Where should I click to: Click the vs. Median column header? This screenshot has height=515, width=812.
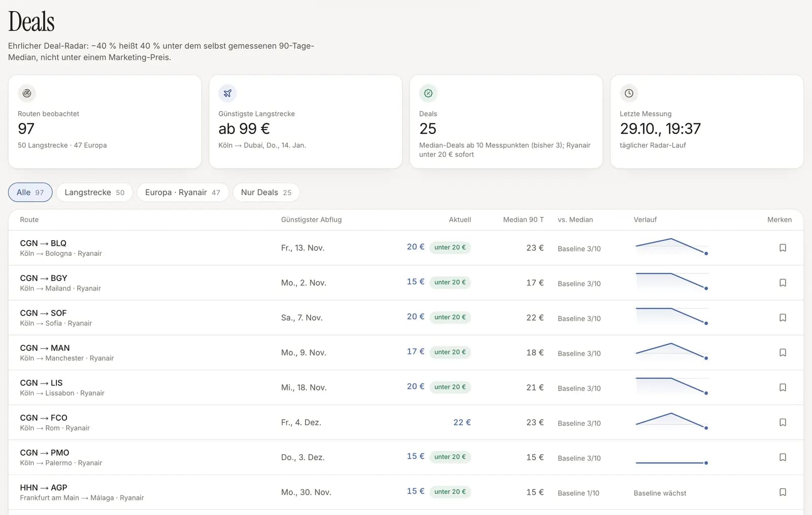(575, 220)
